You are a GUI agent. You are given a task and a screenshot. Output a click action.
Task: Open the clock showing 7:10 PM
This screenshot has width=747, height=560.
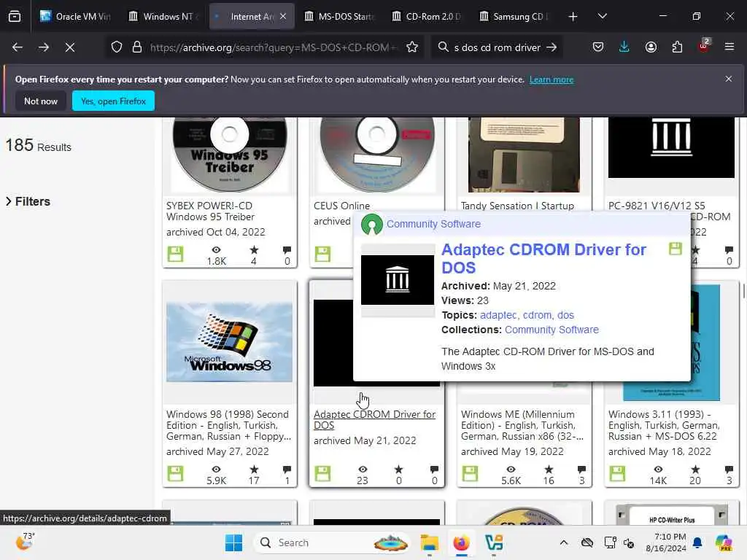click(666, 542)
